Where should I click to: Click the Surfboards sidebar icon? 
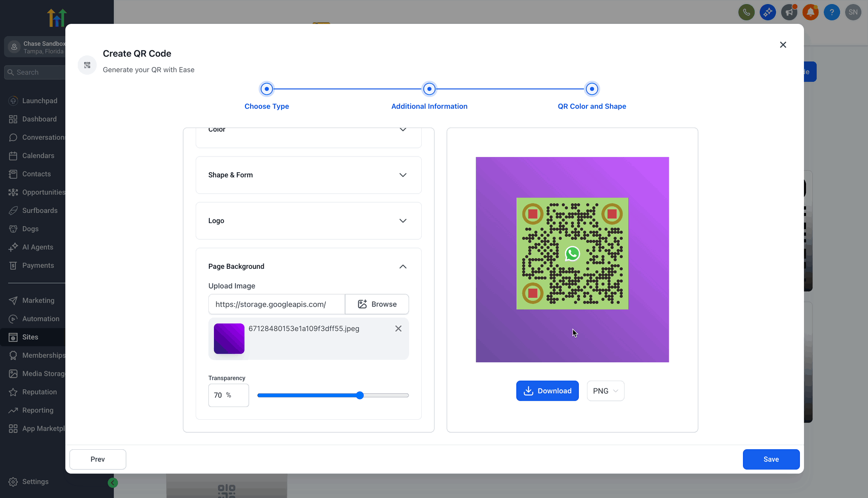13,210
